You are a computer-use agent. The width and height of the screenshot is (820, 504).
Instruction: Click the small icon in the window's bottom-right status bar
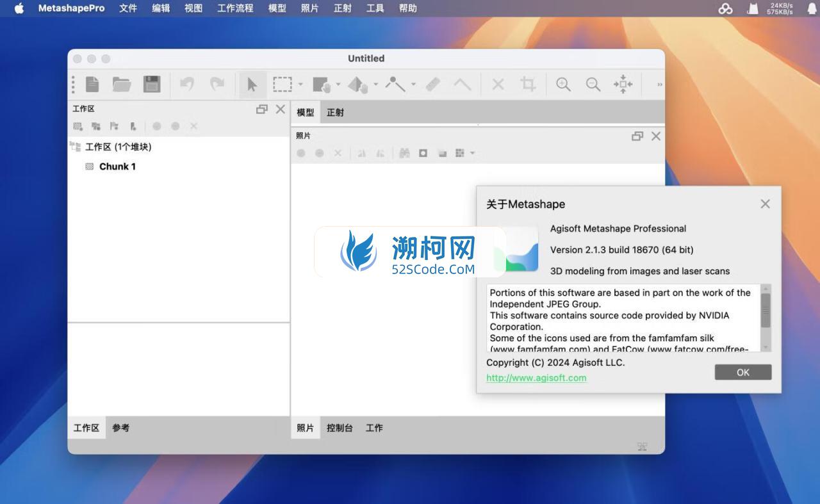pos(642,446)
